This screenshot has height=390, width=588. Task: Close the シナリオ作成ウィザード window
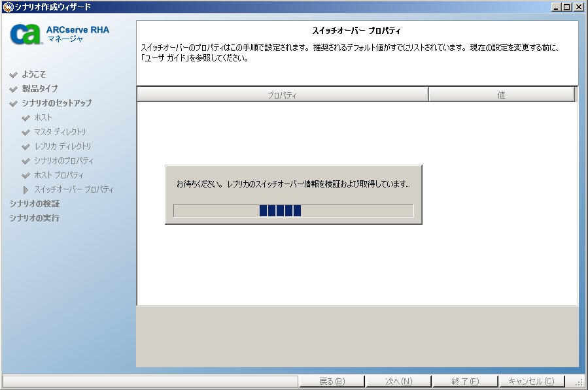579,7
